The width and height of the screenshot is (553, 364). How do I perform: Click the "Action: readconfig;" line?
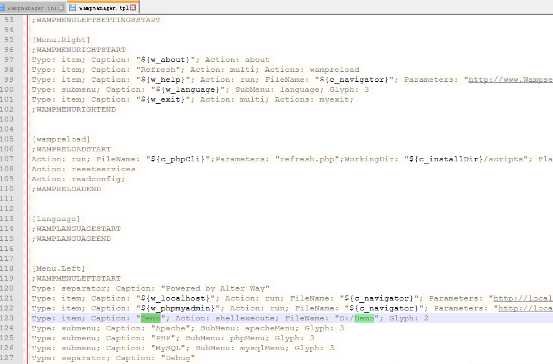pyautogui.click(x=78, y=179)
